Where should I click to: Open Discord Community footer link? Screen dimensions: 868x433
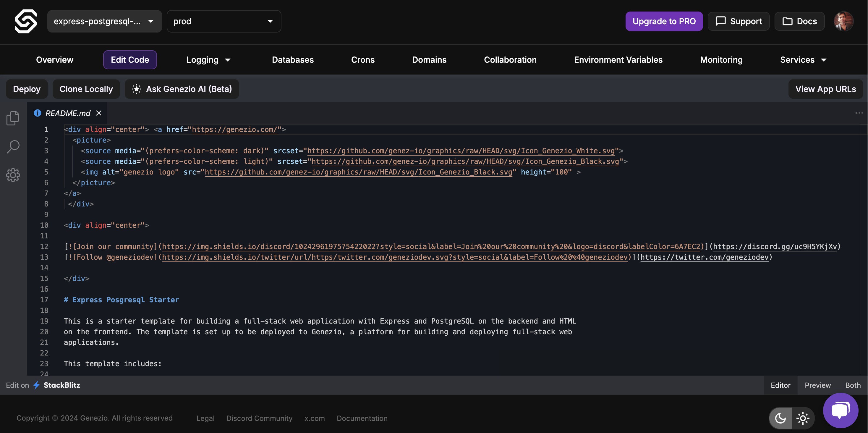pos(260,418)
